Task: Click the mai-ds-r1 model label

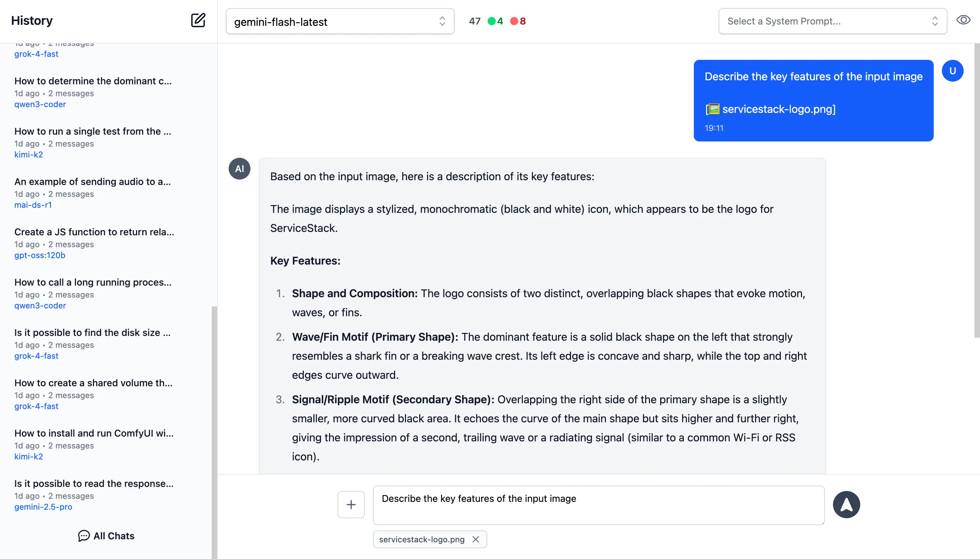Action: [33, 205]
